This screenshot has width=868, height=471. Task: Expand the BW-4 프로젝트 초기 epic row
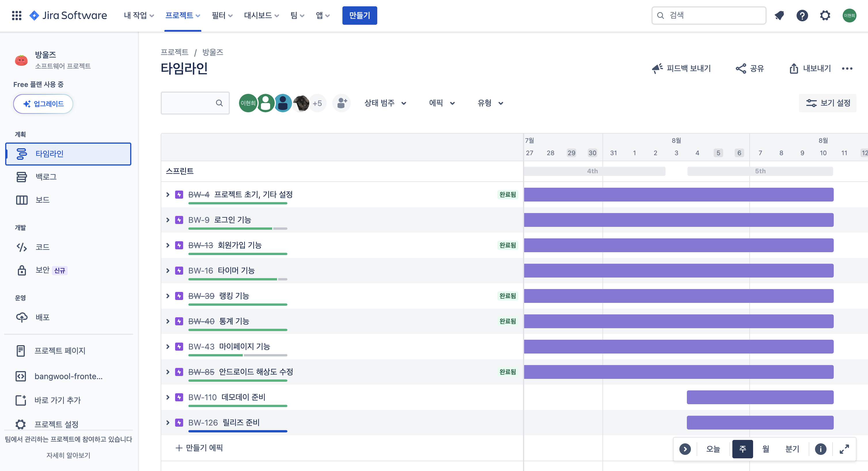168,195
